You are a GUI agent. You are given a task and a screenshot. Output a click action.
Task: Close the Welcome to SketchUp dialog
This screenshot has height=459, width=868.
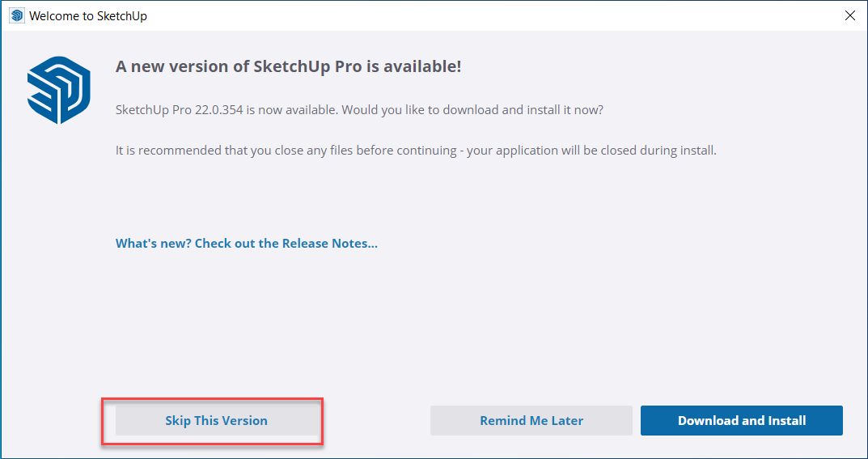pos(849,15)
